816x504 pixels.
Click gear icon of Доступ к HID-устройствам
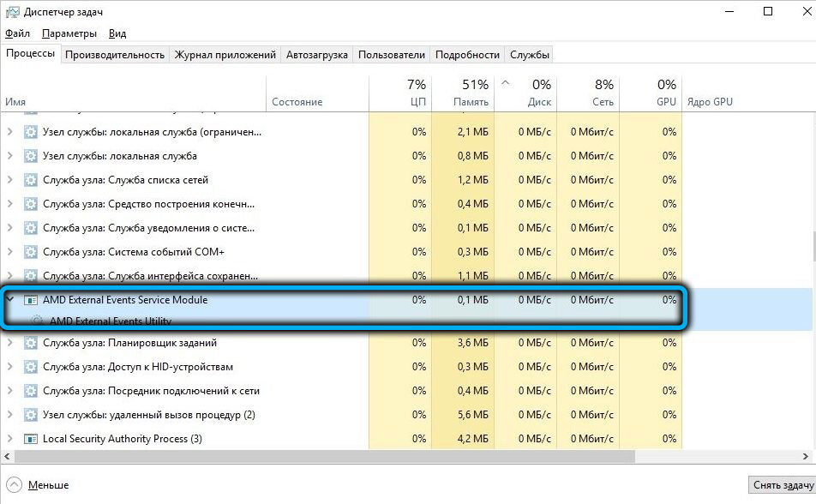click(31, 367)
